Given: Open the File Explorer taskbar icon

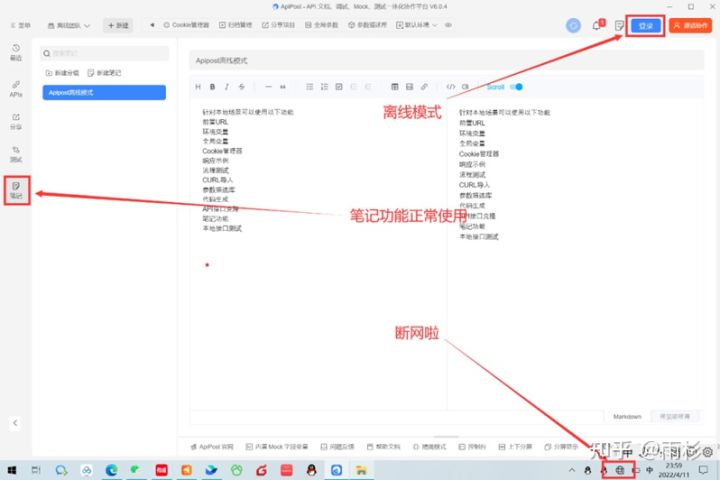Looking at the screenshot, I should tap(361, 470).
